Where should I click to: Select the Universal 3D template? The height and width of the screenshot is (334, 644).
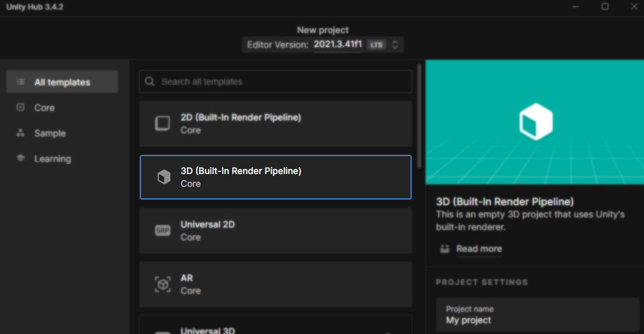[x=276, y=324]
